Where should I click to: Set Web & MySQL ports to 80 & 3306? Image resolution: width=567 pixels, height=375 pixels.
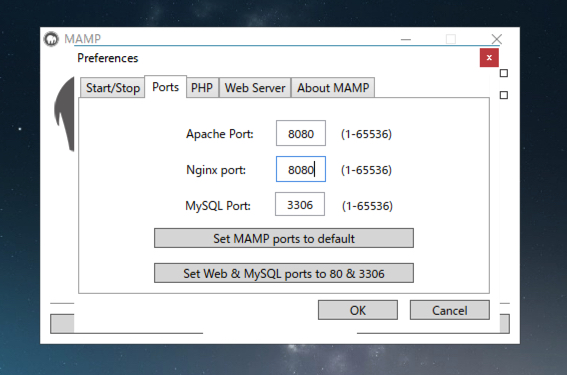[284, 273]
